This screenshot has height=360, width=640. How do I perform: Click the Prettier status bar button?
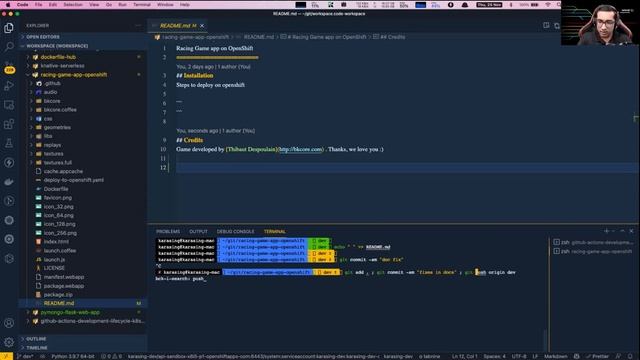click(x=598, y=356)
